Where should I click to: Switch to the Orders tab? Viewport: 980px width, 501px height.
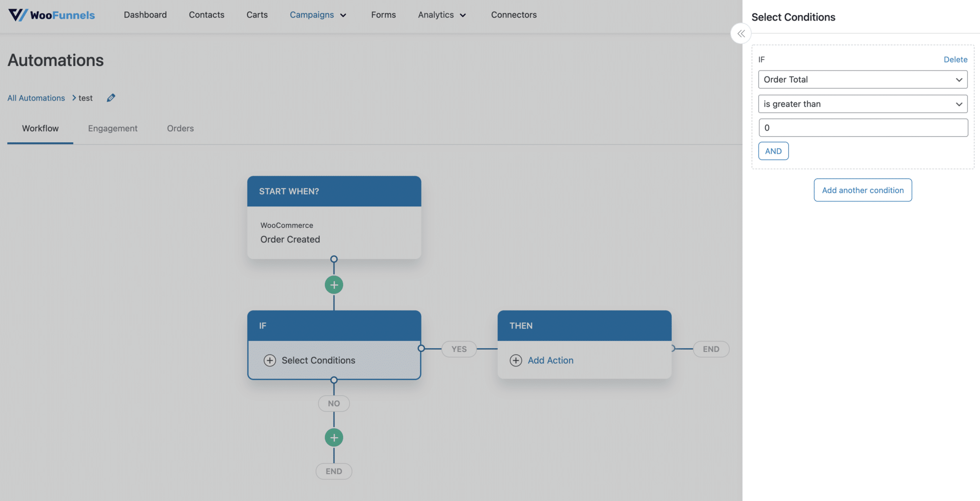[x=180, y=128]
